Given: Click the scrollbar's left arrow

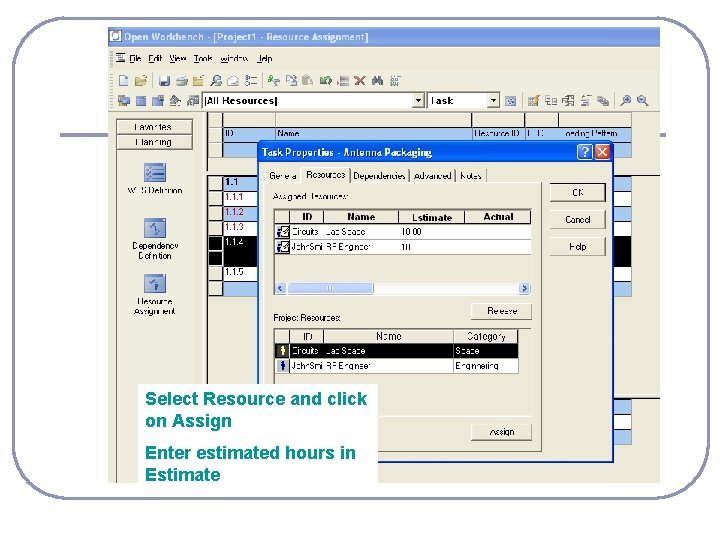Looking at the screenshot, I should tap(280, 288).
